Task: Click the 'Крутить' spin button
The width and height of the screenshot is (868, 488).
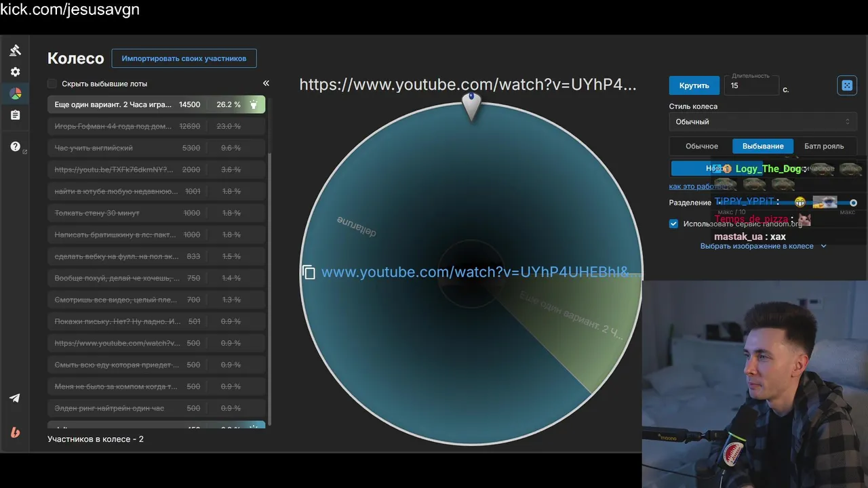Action: click(694, 85)
